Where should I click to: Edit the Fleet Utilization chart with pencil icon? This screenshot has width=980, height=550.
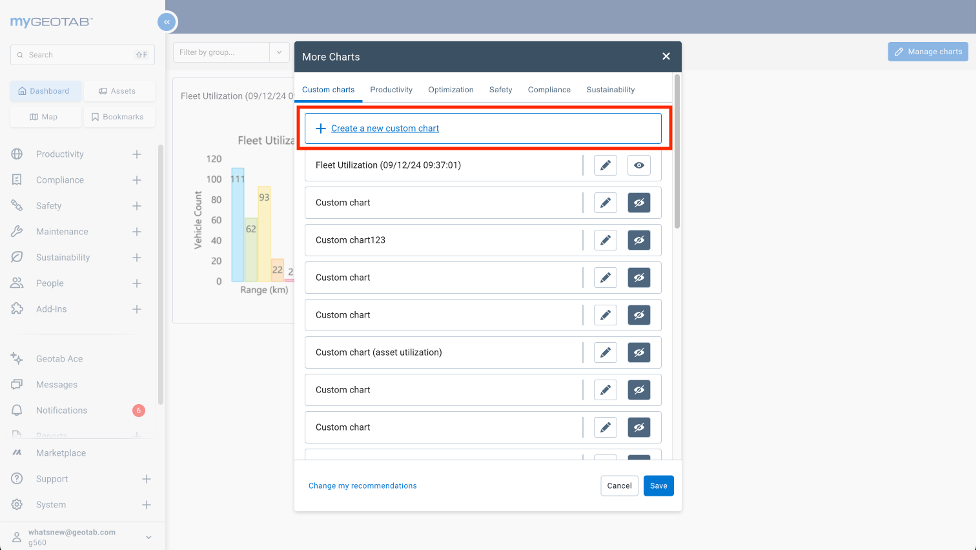click(605, 165)
